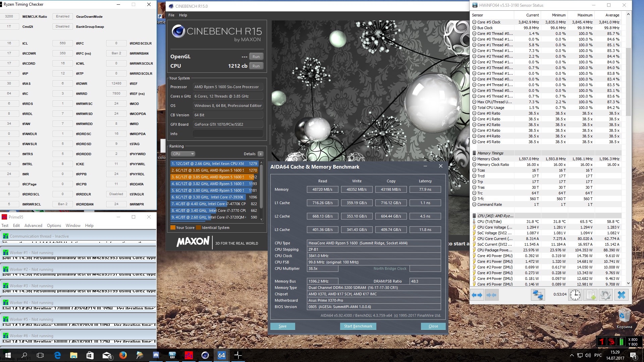Open HWiNFO sensor settings gear icon
644x362 pixels.
pyautogui.click(x=605, y=295)
